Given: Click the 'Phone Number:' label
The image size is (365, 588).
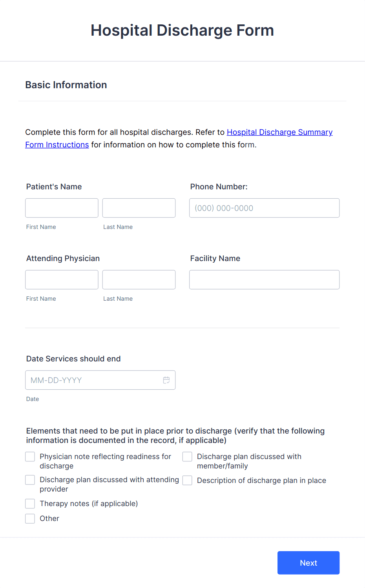Looking at the screenshot, I should click(x=219, y=187).
